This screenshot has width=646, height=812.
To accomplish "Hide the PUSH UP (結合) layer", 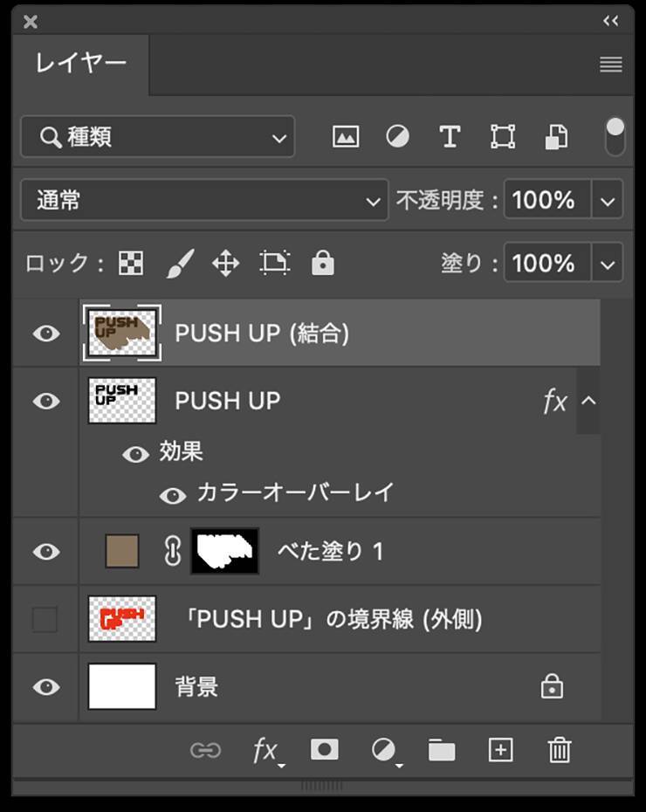I will pyautogui.click(x=45, y=334).
